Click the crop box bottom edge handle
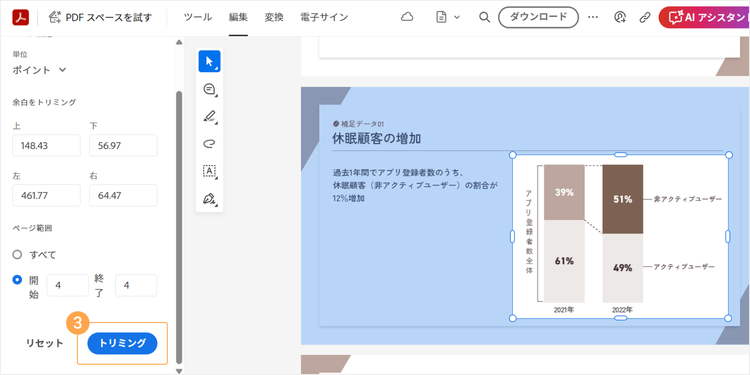This screenshot has height=375, width=750. (x=620, y=318)
